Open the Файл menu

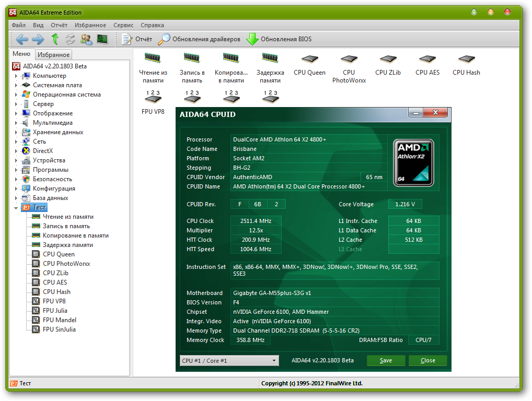(19, 25)
